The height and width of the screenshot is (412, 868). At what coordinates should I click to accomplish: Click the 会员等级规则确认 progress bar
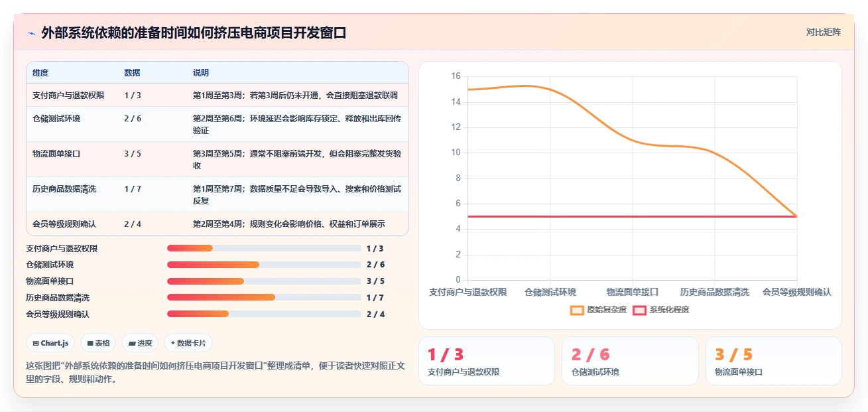pyautogui.click(x=264, y=313)
